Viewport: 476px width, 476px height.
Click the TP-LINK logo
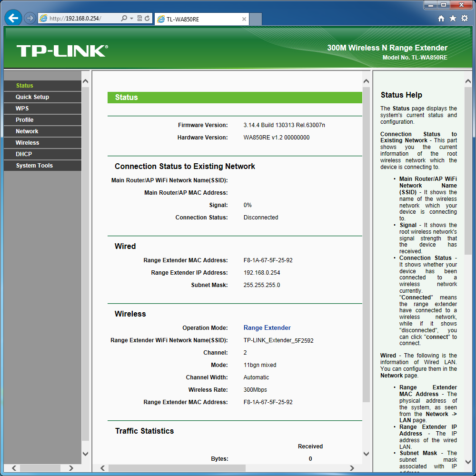pos(62,51)
